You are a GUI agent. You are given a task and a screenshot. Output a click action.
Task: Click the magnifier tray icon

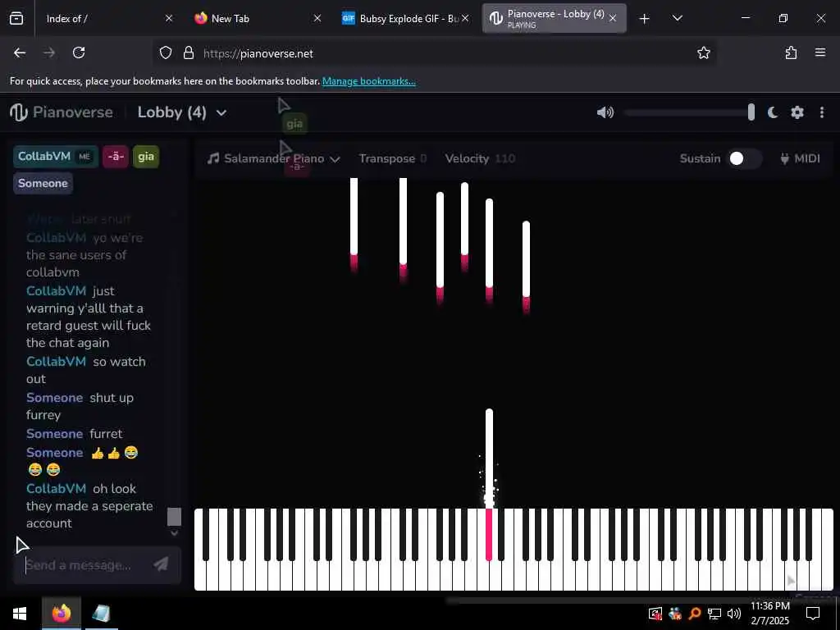[x=695, y=614]
